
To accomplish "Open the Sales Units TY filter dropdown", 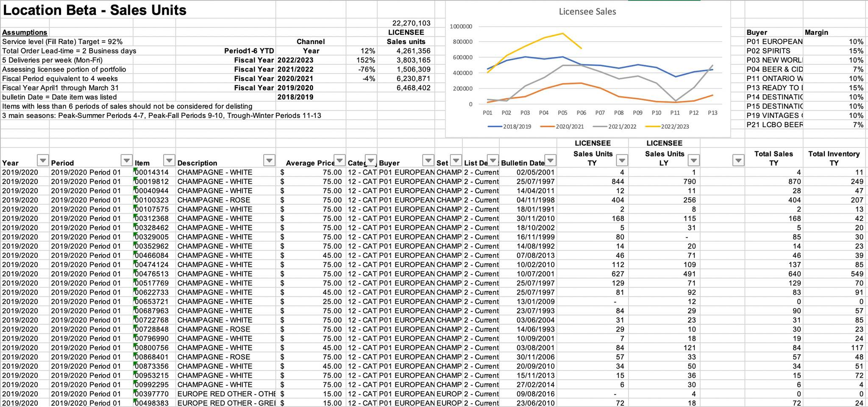I will 621,160.
